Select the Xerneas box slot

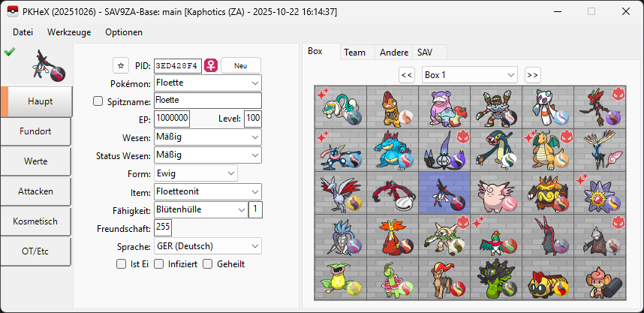[x=600, y=150]
